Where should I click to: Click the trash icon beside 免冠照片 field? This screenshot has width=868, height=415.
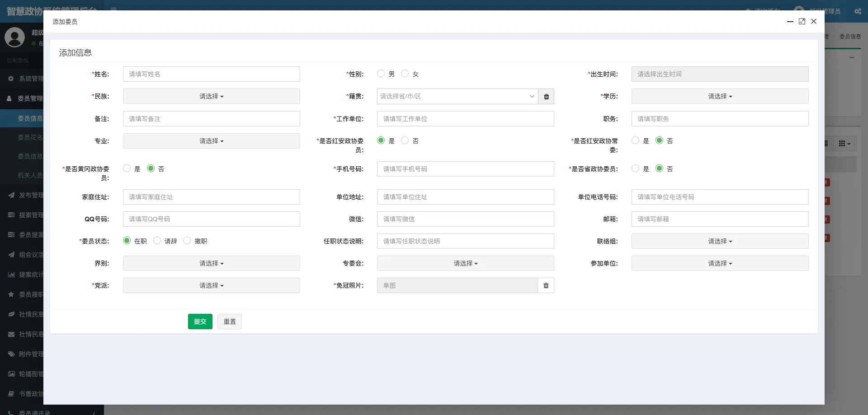tap(546, 285)
